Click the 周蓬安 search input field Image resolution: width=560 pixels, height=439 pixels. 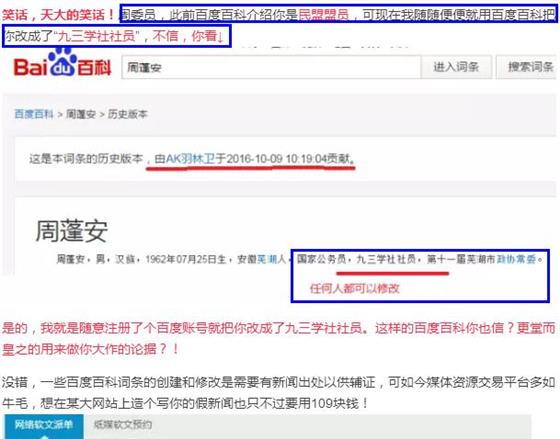(x=271, y=67)
